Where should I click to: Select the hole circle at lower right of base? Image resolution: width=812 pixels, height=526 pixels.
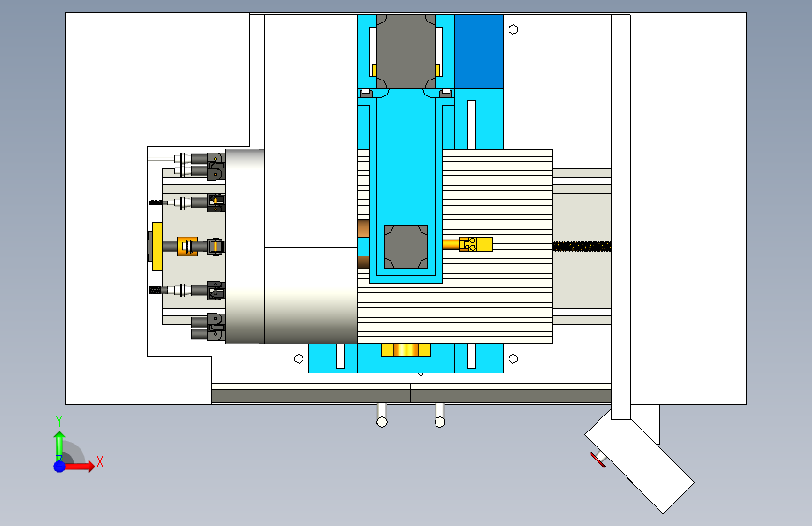[513, 358]
